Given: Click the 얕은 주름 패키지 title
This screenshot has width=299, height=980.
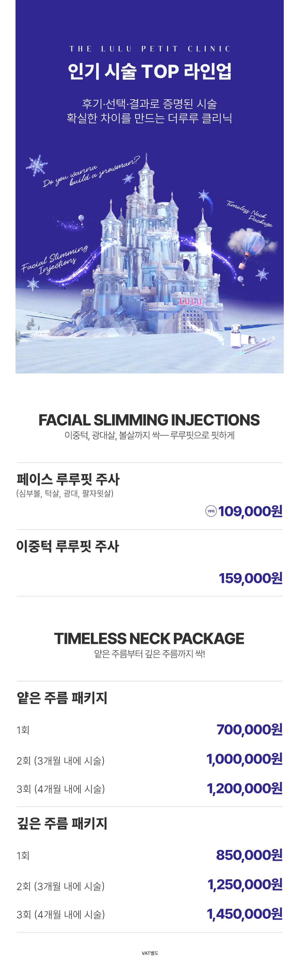Looking at the screenshot, I should [62, 698].
